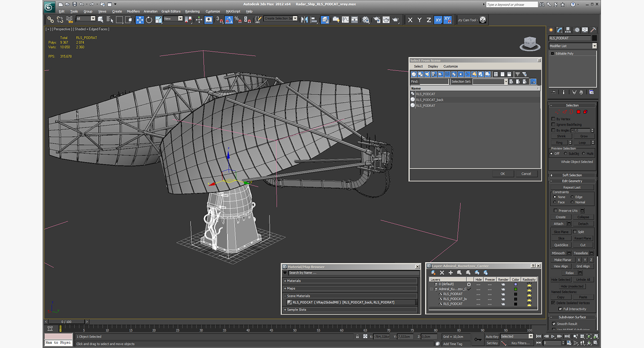The width and height of the screenshot is (644, 348).
Task: Click the object color swatch beside RLS_PODRAT
Action: [x=594, y=38]
